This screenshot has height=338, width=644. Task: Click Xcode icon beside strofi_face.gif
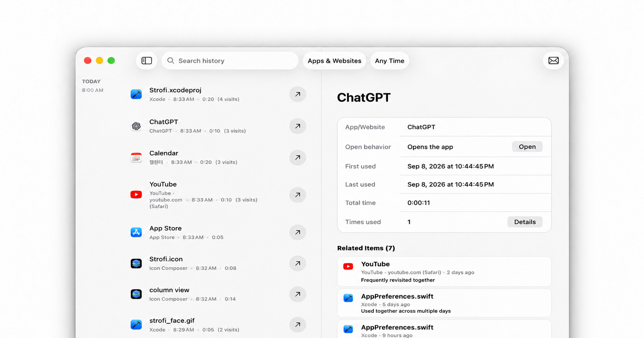[136, 325]
